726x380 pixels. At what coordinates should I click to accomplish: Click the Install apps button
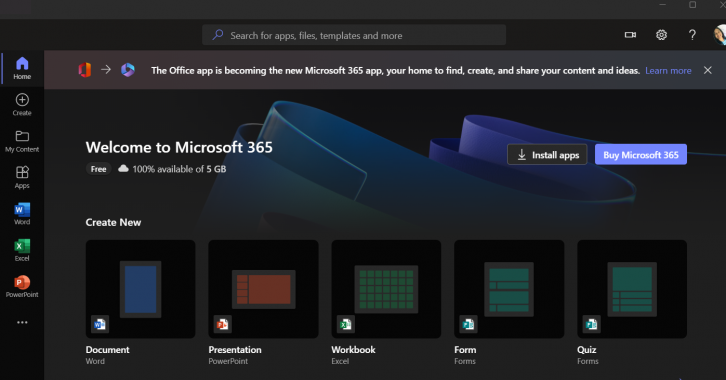[547, 155]
